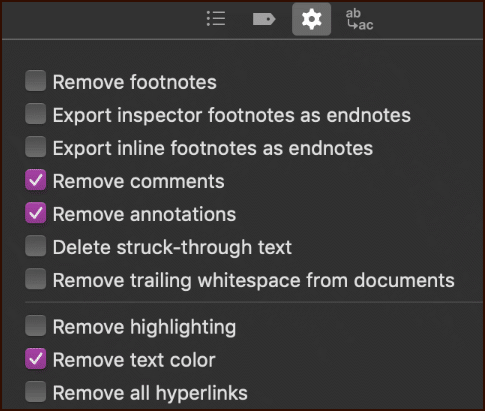
Task: Open the ab→ac replacements tab
Action: [x=360, y=19]
